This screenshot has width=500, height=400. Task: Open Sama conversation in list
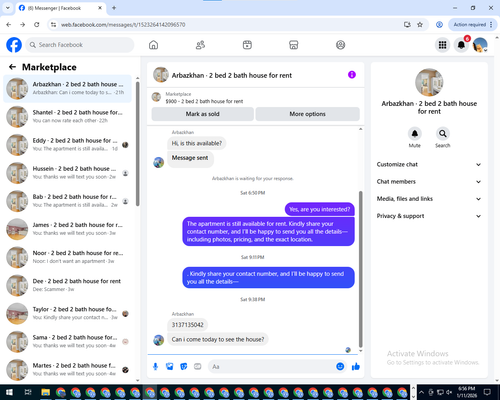(x=67, y=341)
